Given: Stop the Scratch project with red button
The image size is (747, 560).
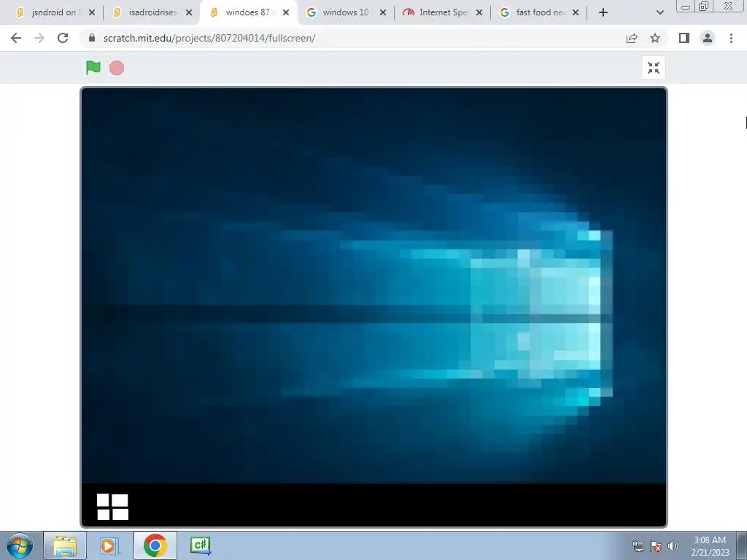Looking at the screenshot, I should (x=117, y=68).
